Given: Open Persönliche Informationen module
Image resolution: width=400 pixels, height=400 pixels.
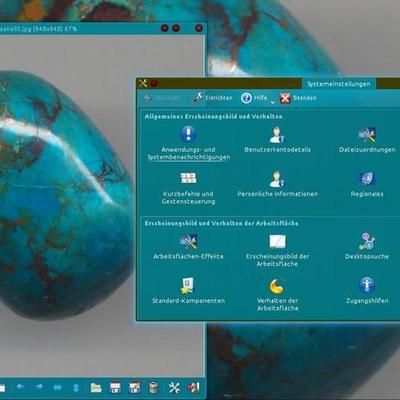Looking at the screenshot, I should pos(277,184).
